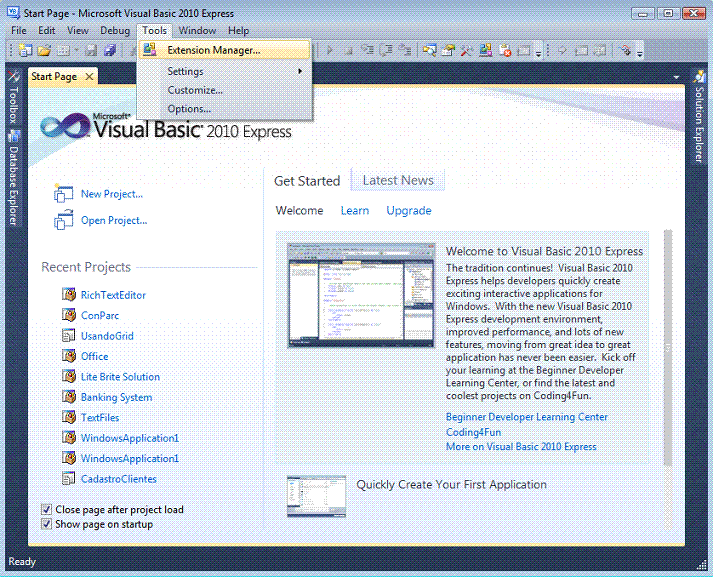This screenshot has height=577, width=713.
Task: Click the Welcome article IDE screenshot thumbnail
Action: coord(361,296)
